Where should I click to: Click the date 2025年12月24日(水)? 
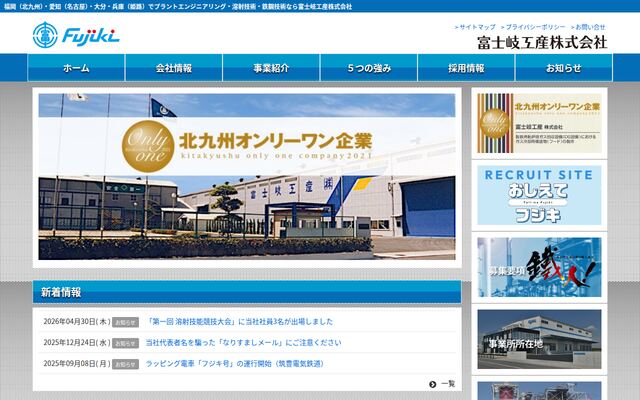pyautogui.click(x=77, y=342)
